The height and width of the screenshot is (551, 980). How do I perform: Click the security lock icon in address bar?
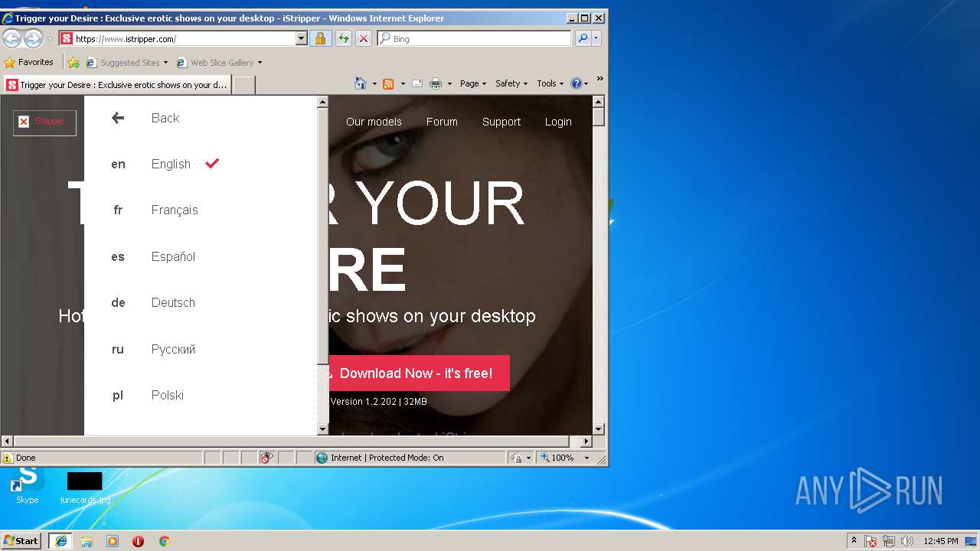click(x=320, y=38)
